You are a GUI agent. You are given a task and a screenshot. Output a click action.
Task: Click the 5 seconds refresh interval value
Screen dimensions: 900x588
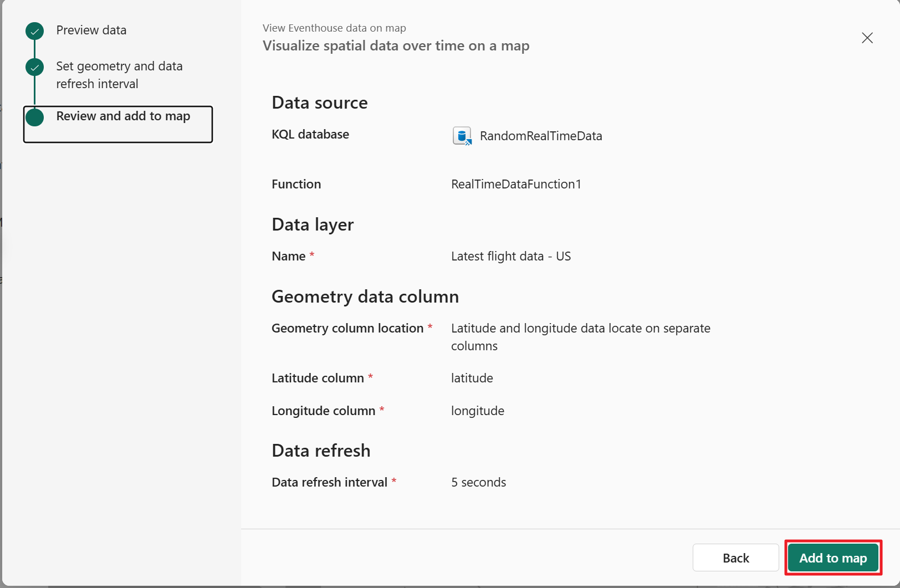478,482
